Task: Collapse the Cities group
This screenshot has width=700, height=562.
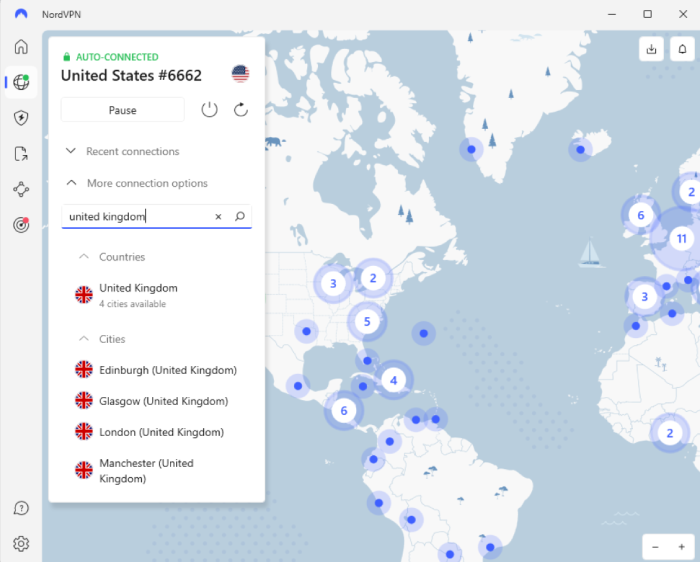Action: [103, 339]
